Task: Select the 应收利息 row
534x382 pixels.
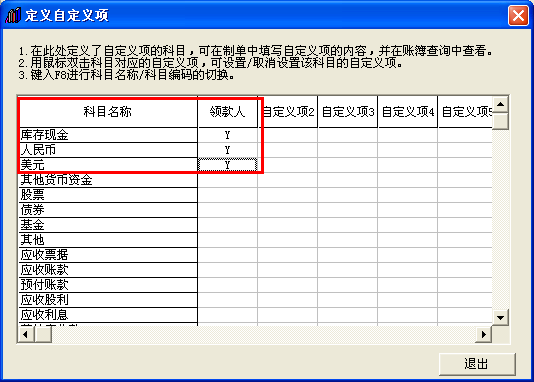Action: tap(108, 315)
